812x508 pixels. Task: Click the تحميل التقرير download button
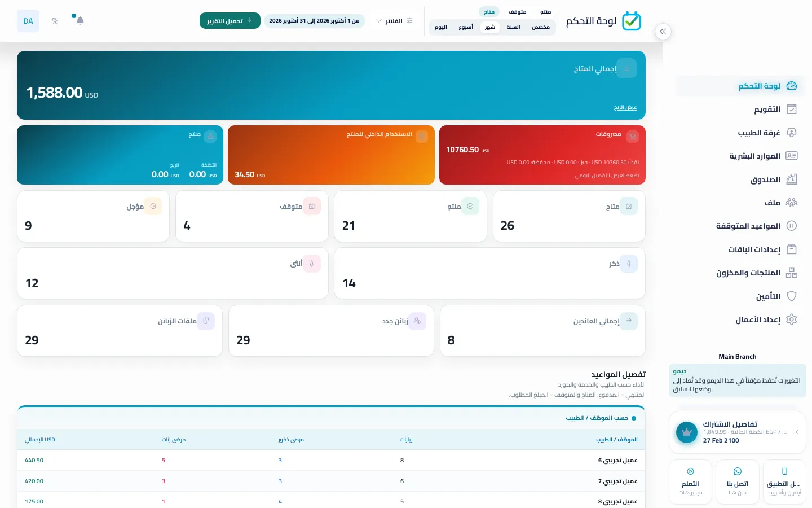(x=230, y=21)
